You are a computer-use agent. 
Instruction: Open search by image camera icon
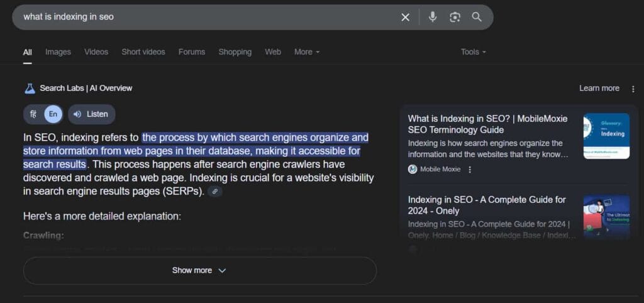(455, 17)
